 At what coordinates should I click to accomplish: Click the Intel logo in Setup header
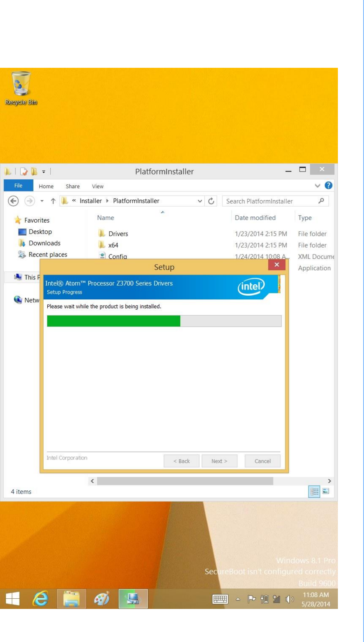251,287
